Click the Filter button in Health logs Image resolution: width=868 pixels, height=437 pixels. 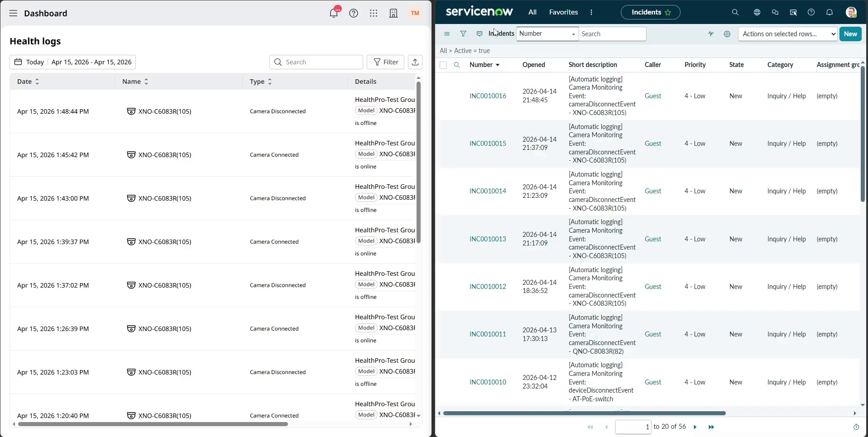click(x=385, y=62)
